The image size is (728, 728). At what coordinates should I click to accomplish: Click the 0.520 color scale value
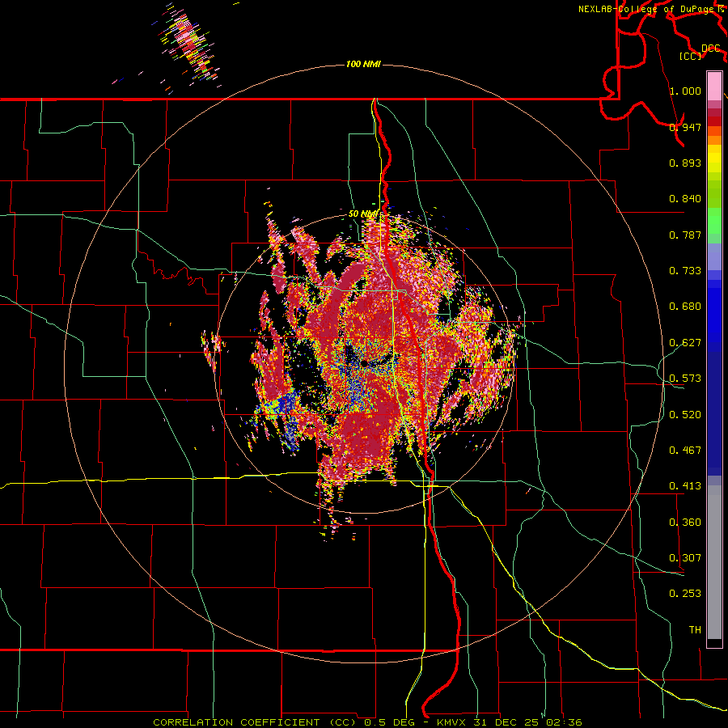coord(685,415)
